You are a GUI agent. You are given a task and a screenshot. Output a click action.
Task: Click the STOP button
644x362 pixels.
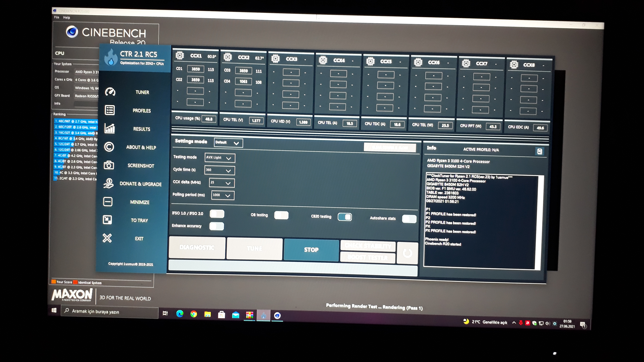tap(311, 250)
